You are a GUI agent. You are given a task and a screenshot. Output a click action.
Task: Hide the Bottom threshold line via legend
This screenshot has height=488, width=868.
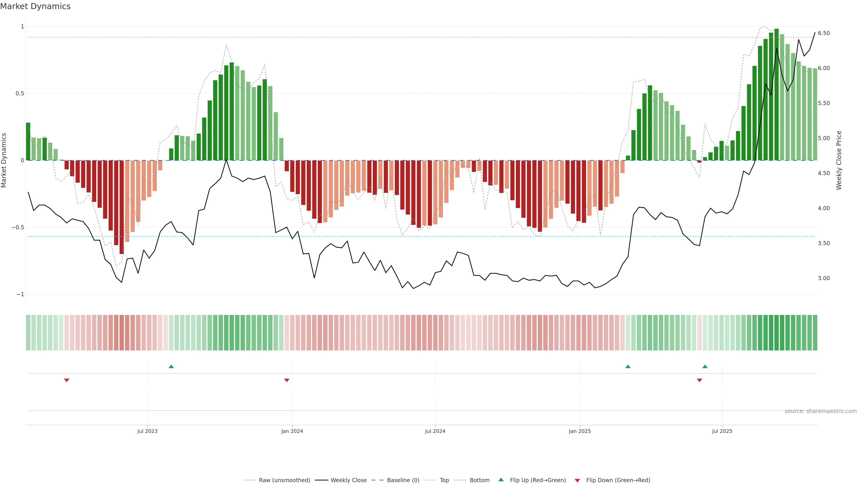479,480
